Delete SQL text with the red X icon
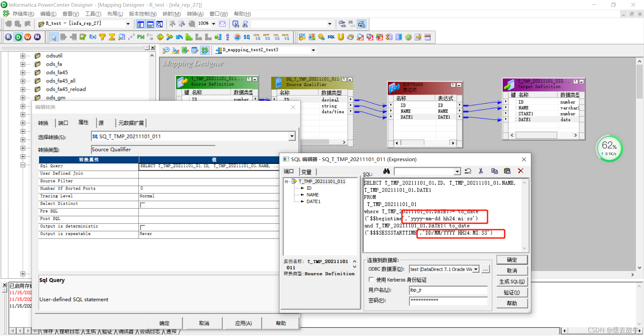Viewport: 644px width, 336px height. coord(521,171)
